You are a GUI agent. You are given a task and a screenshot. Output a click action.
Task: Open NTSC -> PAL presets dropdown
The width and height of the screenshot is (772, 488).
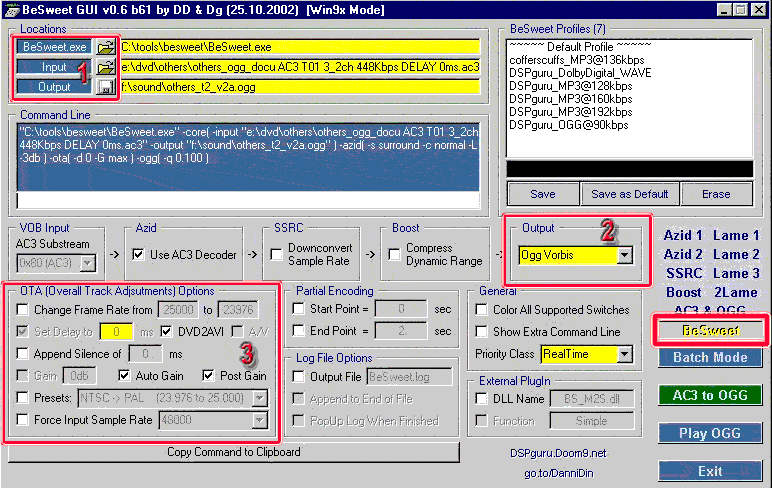pos(259,398)
